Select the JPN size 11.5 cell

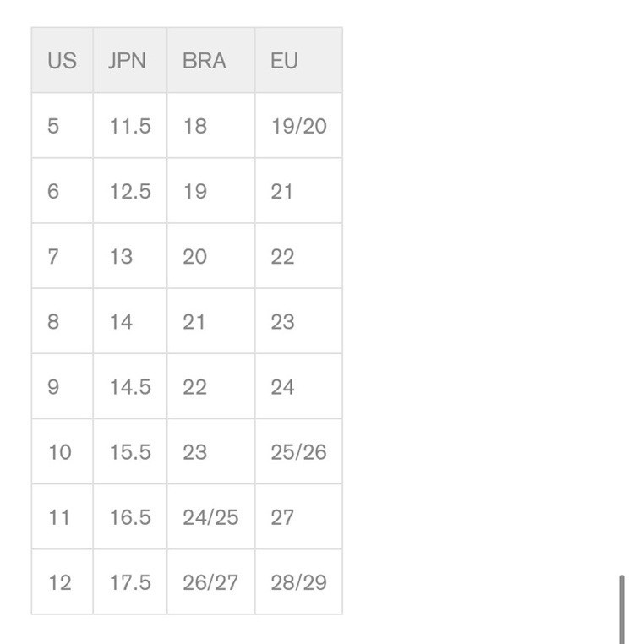[130, 126]
